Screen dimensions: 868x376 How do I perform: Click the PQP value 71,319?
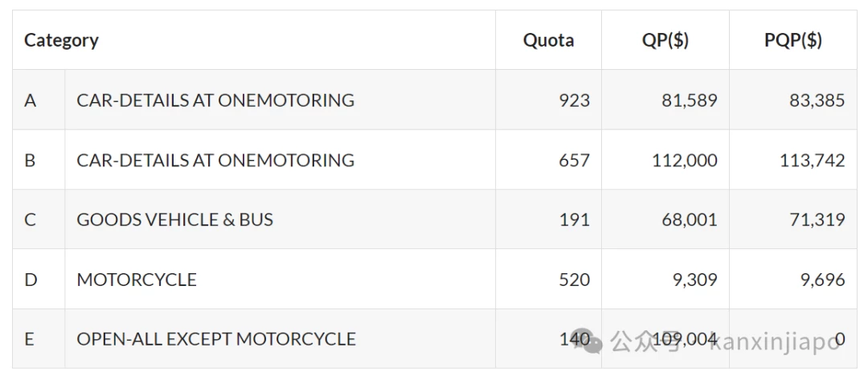[817, 220]
